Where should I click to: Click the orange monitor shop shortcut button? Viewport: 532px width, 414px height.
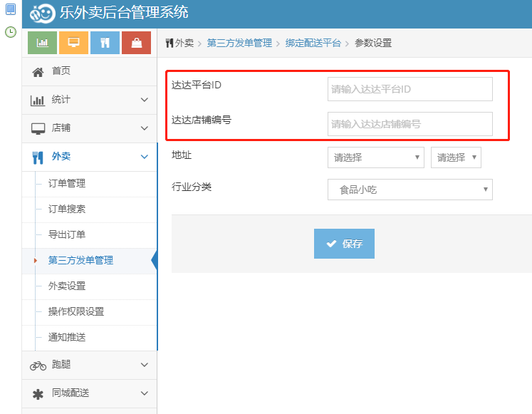pyautogui.click(x=73, y=43)
